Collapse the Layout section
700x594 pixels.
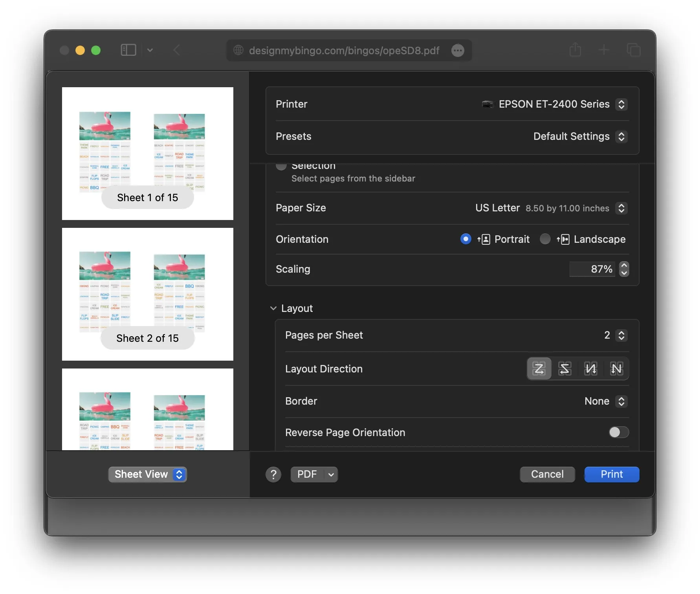click(x=273, y=308)
